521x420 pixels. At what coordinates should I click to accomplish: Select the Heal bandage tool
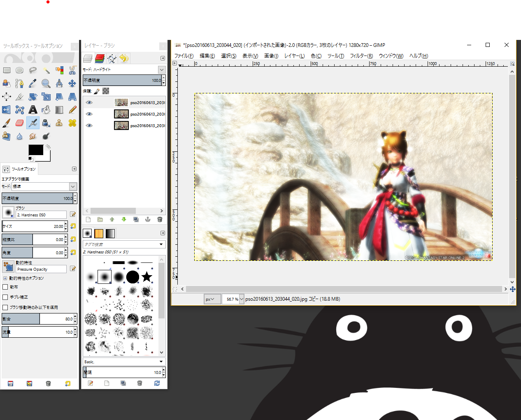(72, 123)
